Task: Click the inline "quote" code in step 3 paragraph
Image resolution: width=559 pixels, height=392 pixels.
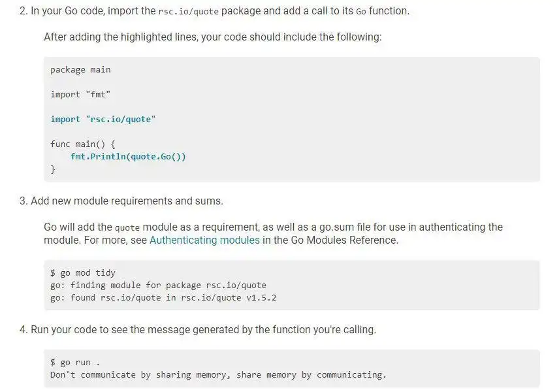Action: pyautogui.click(x=127, y=227)
